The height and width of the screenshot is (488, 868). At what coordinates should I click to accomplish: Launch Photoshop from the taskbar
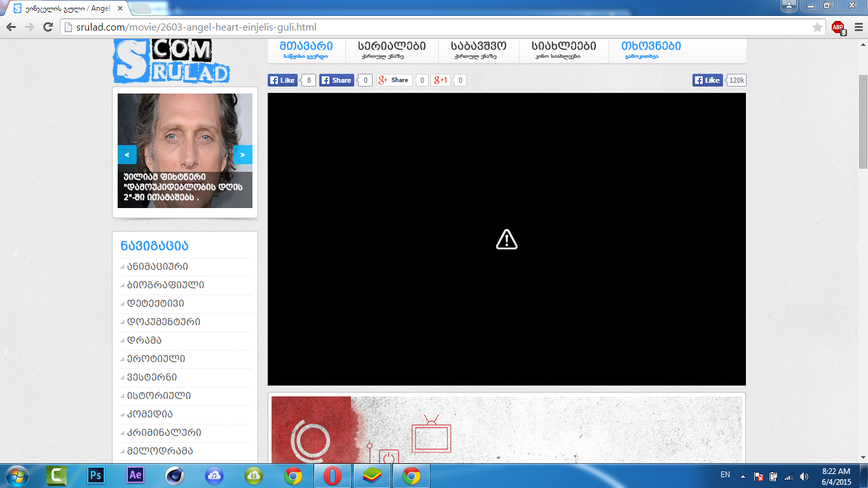(x=96, y=475)
